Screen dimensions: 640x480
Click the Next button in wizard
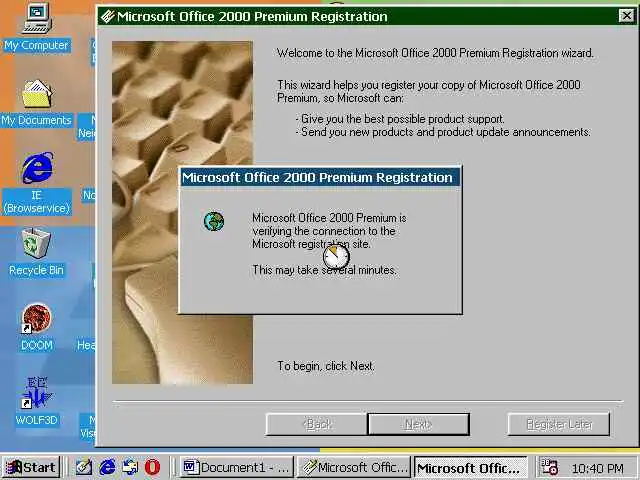tap(418, 424)
